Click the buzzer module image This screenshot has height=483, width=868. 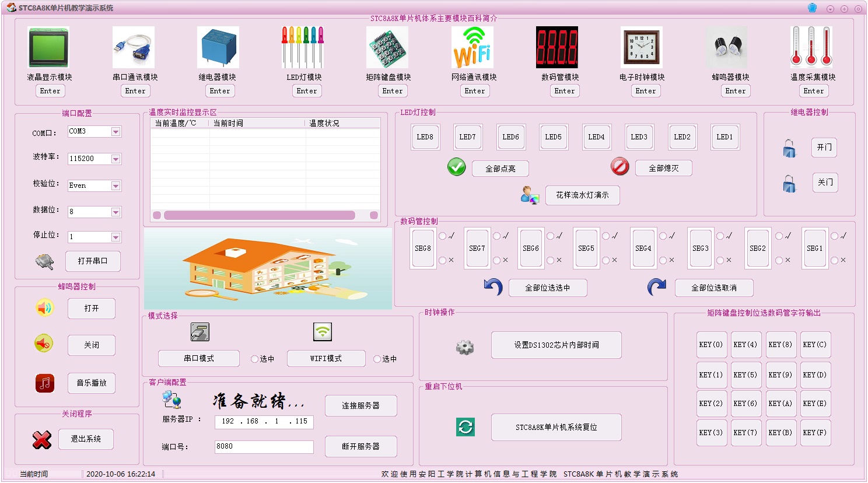[x=726, y=47]
